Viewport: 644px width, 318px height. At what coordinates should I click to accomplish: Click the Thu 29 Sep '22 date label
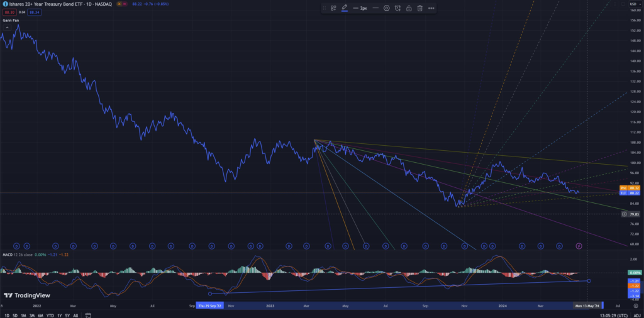point(210,305)
